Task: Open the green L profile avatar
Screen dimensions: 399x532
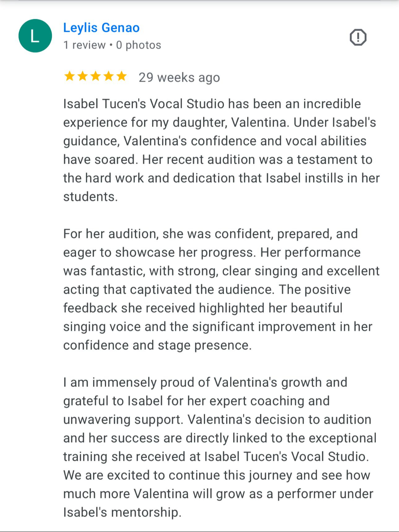Action: coord(35,36)
